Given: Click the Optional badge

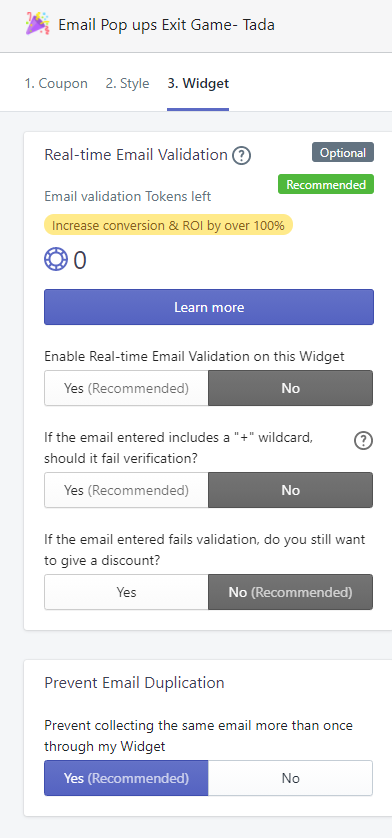Looking at the screenshot, I should coord(343,152).
